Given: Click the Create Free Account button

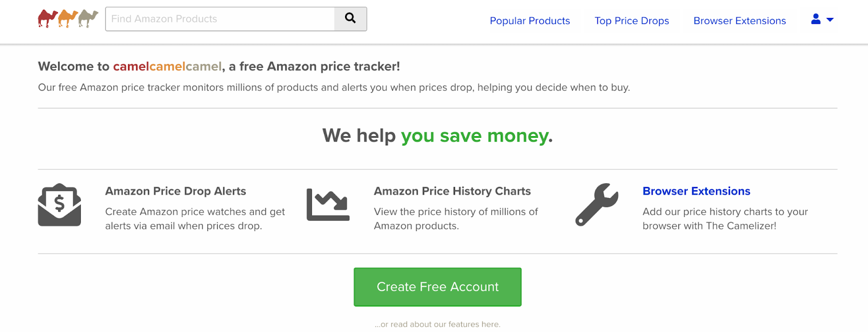Looking at the screenshot, I should [437, 287].
